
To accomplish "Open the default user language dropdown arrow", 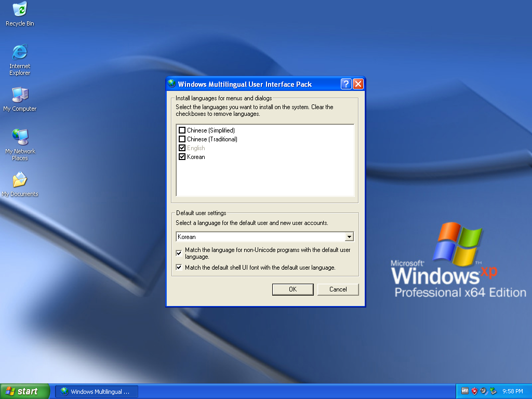I will 349,237.
